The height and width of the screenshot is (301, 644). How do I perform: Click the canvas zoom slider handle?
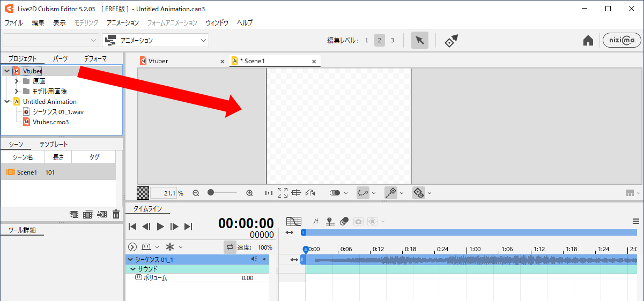pyautogui.click(x=211, y=193)
